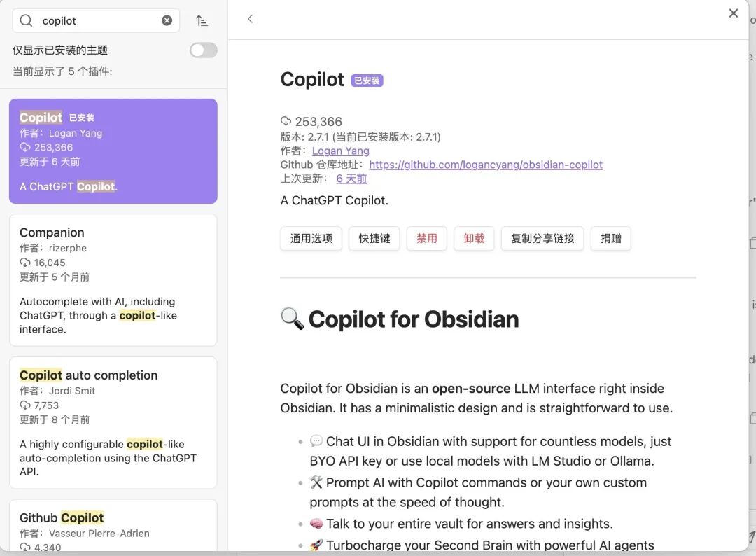Go back with the left chevron
The height and width of the screenshot is (556, 756).
tap(250, 19)
